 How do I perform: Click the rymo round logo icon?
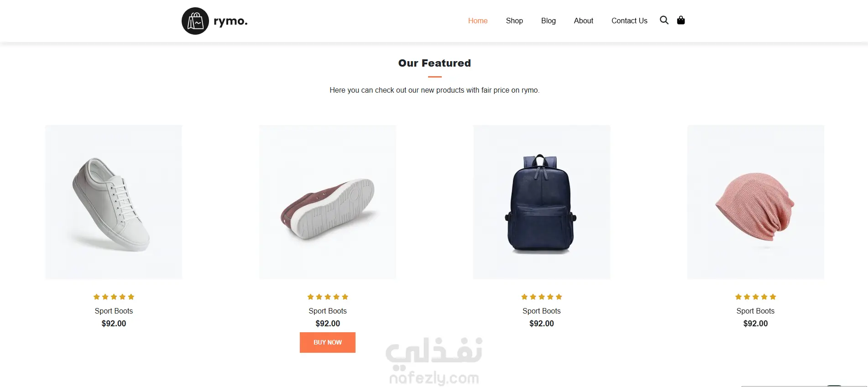[x=195, y=21]
